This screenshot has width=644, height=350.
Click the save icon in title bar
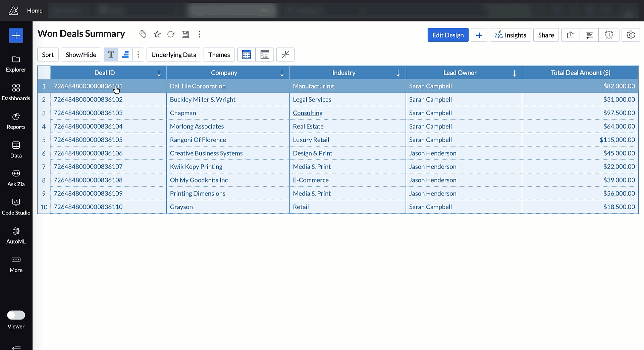[x=185, y=34]
